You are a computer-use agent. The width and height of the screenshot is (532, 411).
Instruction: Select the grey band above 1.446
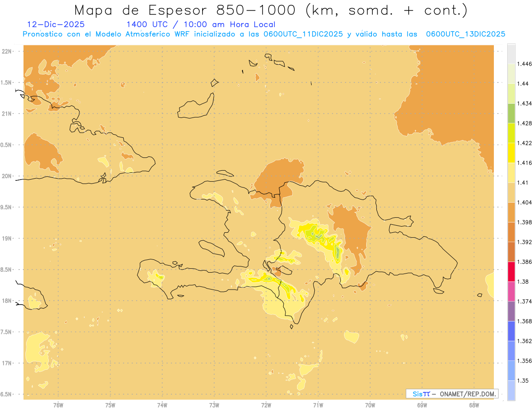511,54
